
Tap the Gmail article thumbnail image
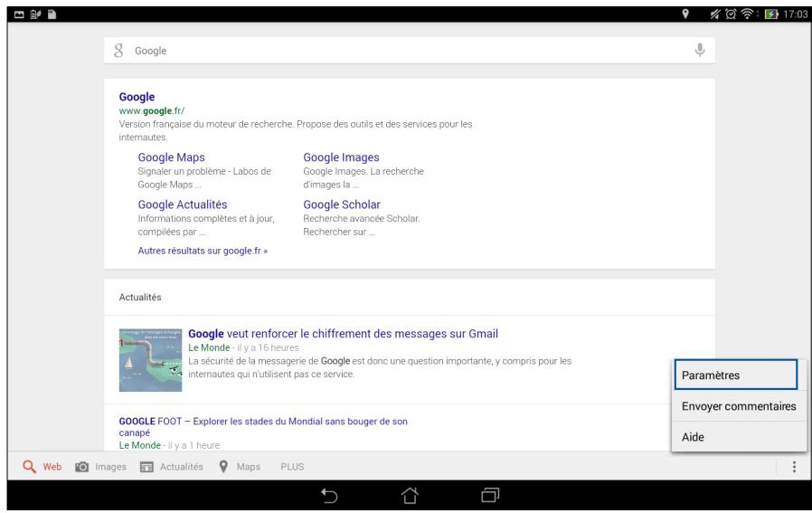(150, 359)
